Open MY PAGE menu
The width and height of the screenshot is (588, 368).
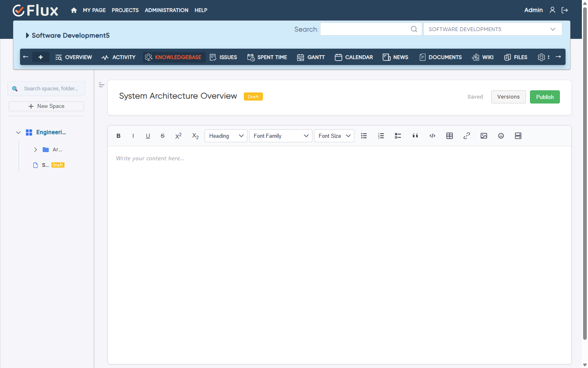point(94,10)
